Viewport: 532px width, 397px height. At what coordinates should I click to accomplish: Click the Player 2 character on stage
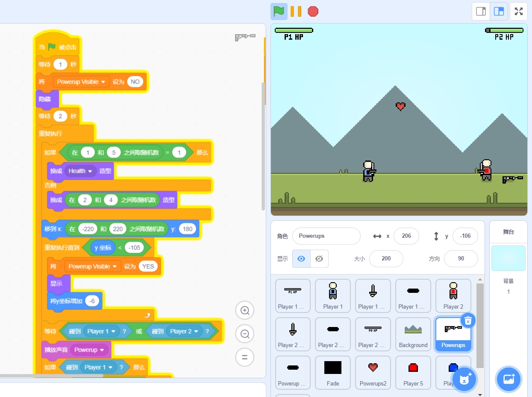click(485, 170)
